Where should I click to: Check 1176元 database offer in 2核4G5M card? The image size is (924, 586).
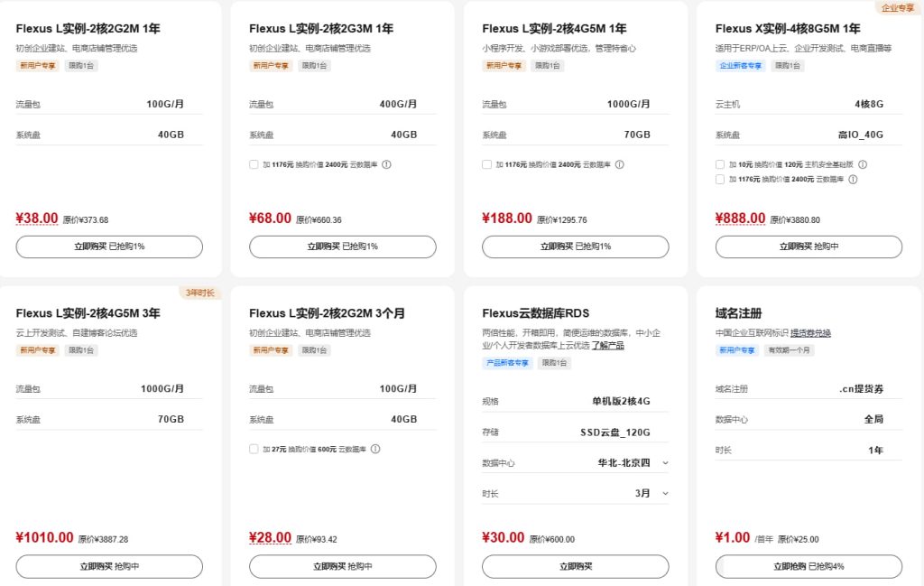click(x=487, y=164)
